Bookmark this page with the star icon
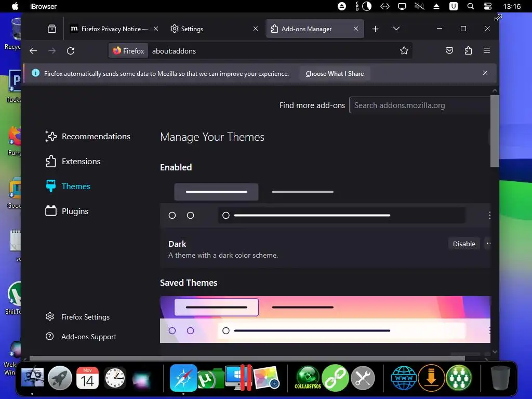 point(404,51)
